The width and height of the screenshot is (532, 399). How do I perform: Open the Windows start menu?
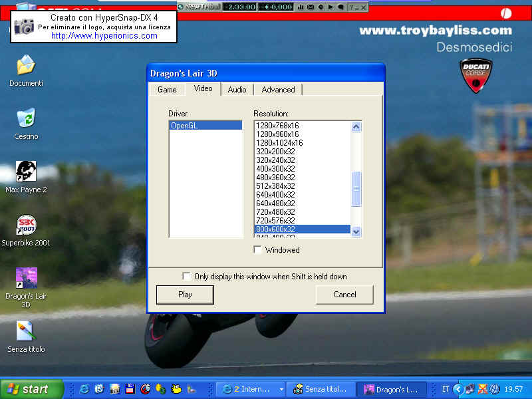[32, 389]
